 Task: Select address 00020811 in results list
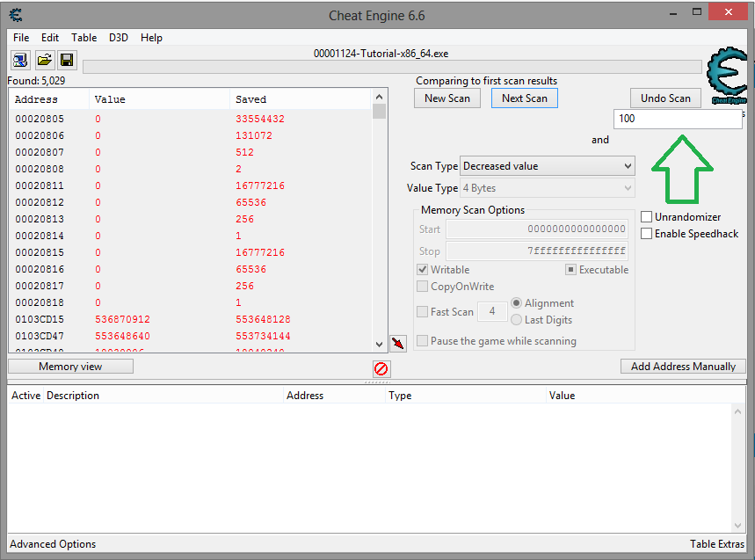point(40,185)
